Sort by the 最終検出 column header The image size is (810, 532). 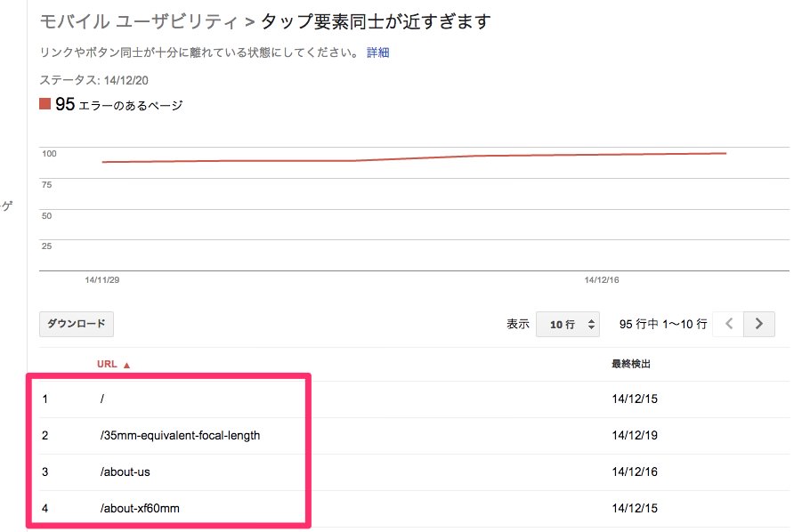click(631, 364)
